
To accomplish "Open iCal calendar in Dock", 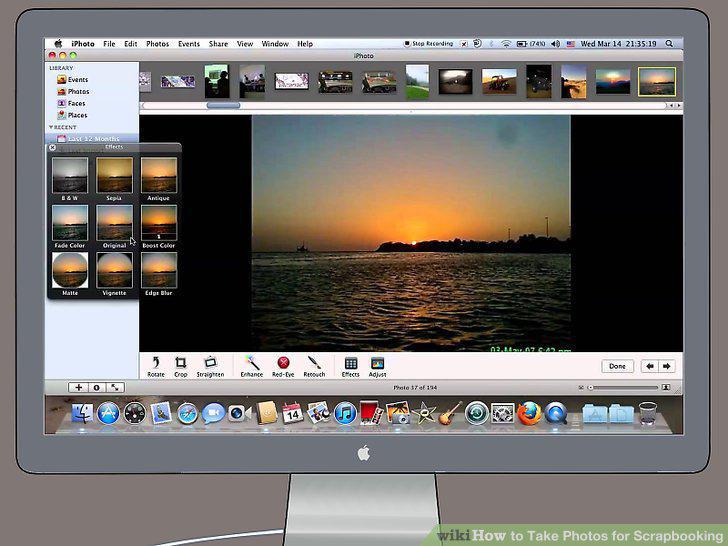I will (x=292, y=413).
